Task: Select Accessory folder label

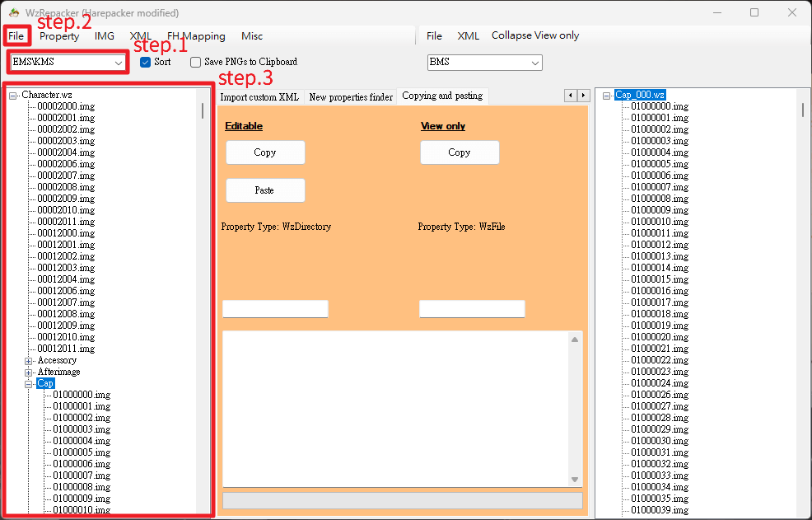Action: pos(57,360)
